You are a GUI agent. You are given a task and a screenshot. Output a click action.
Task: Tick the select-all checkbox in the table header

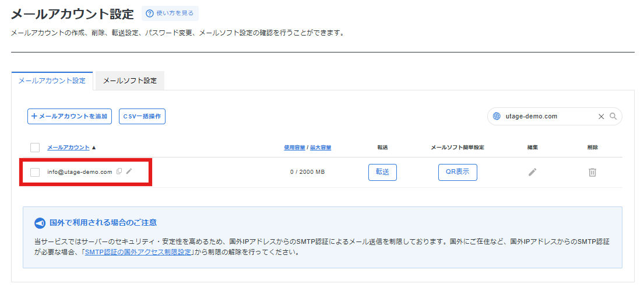tap(35, 148)
